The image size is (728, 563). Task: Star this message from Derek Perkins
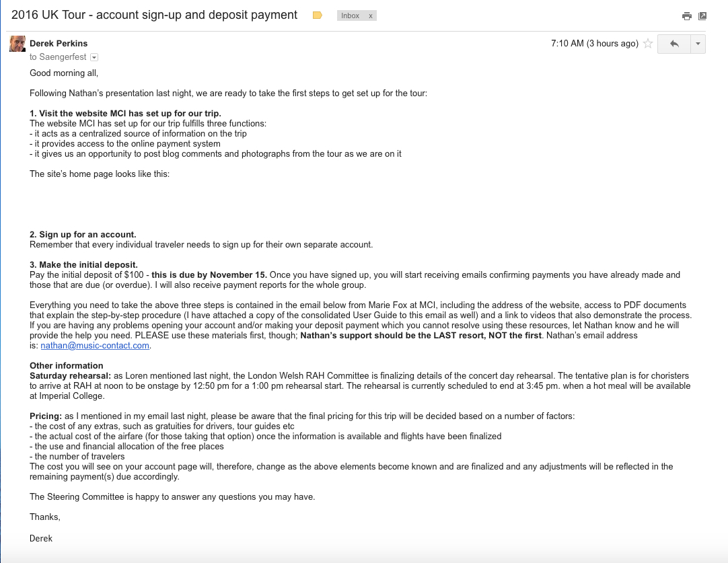point(648,44)
